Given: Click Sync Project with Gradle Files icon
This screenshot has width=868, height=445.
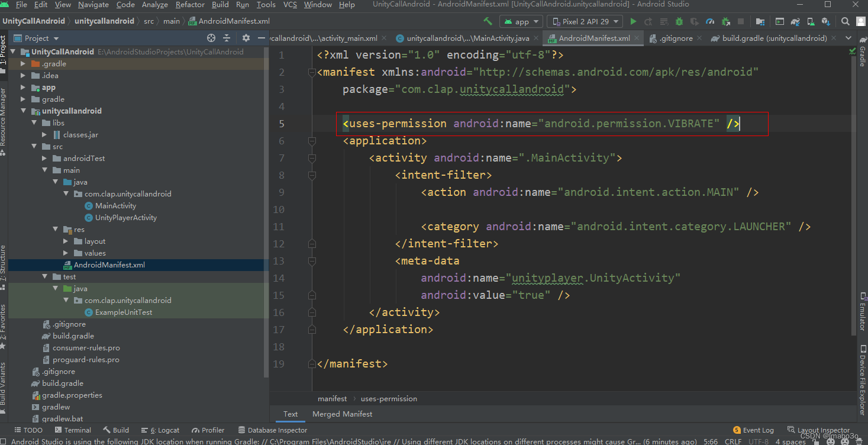Looking at the screenshot, I should (795, 21).
